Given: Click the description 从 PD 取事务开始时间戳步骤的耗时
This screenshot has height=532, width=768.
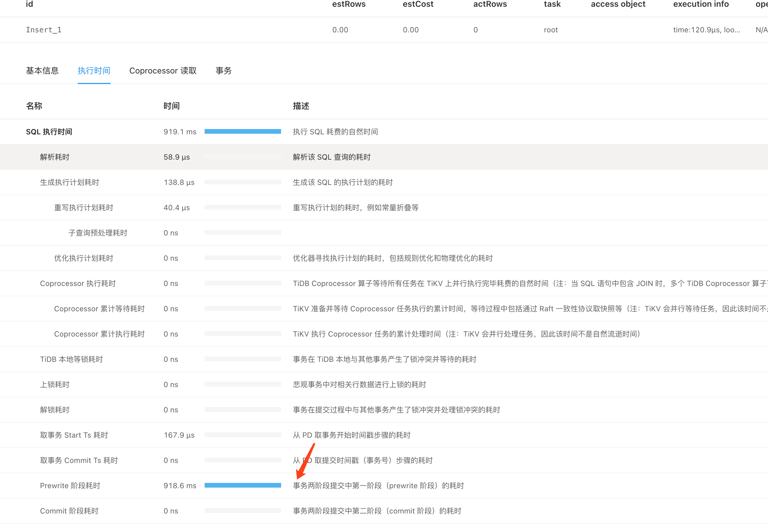Looking at the screenshot, I should (x=352, y=435).
